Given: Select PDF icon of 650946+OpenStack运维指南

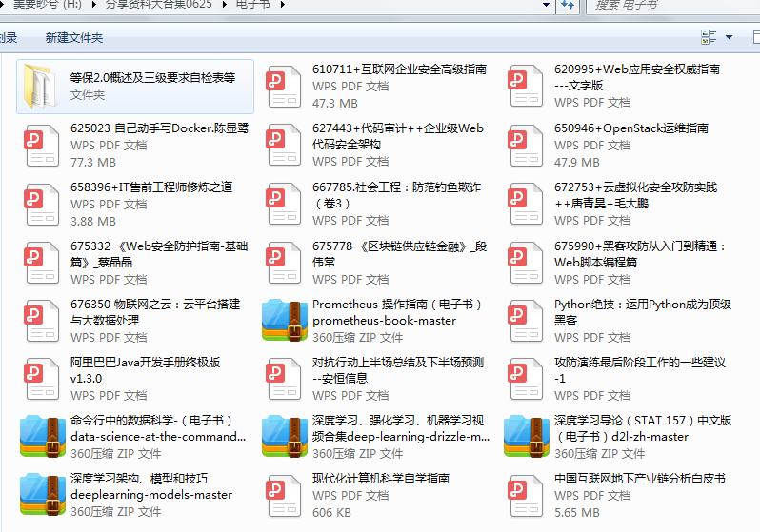Looking at the screenshot, I should [x=526, y=146].
